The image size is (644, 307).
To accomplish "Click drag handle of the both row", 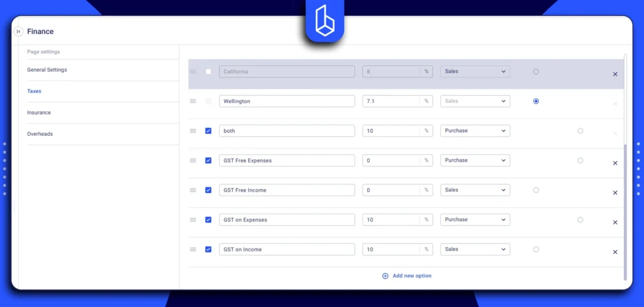I will pyautogui.click(x=193, y=131).
